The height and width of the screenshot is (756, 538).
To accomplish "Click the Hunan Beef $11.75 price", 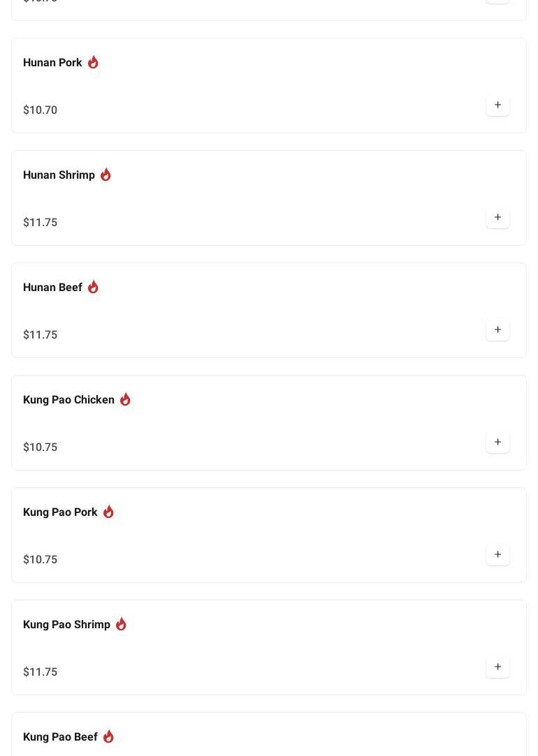I will 41,335.
